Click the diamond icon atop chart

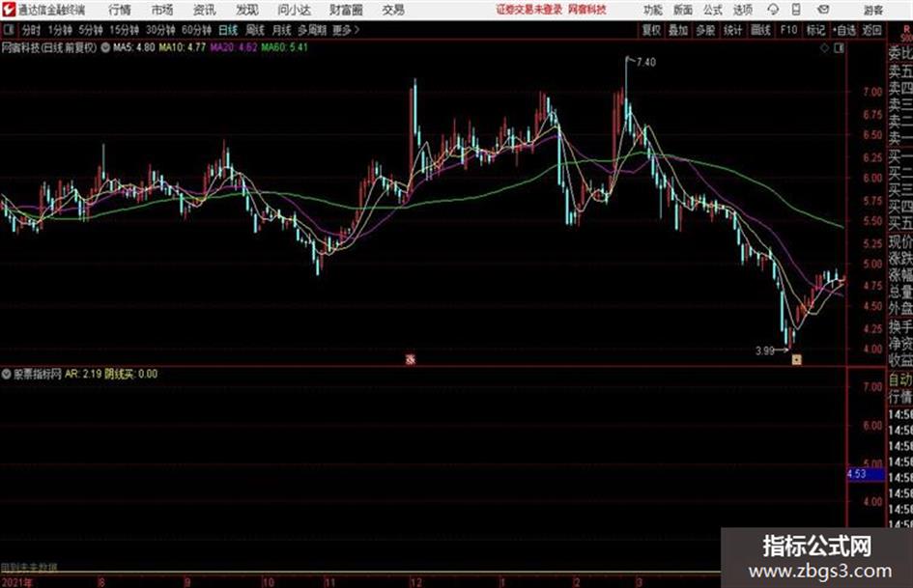tap(825, 48)
